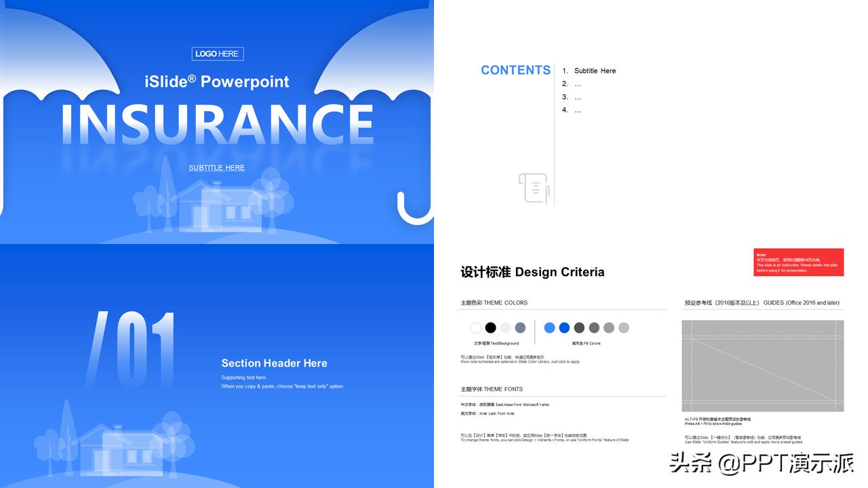Click the "主题色彩 THEME COLORS" label
868x488 pixels.
[x=494, y=303]
